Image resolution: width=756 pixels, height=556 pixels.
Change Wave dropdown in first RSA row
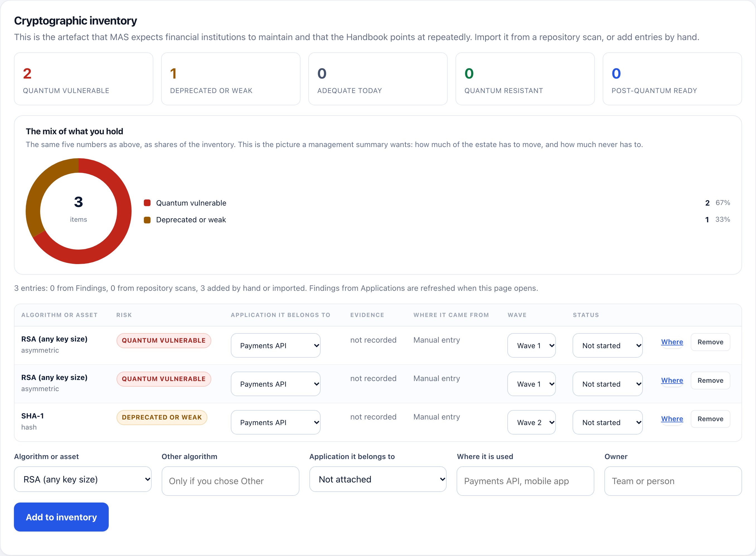click(x=531, y=345)
